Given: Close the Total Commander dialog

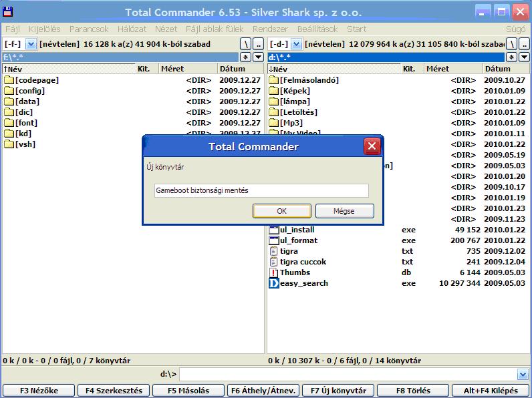Looking at the screenshot, I should point(372,146).
